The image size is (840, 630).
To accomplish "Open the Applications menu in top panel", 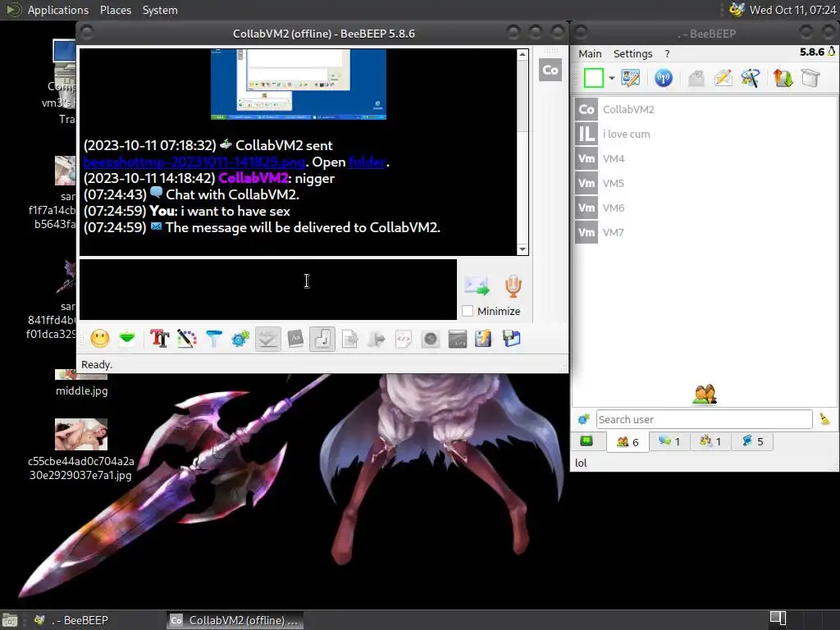I will [58, 10].
